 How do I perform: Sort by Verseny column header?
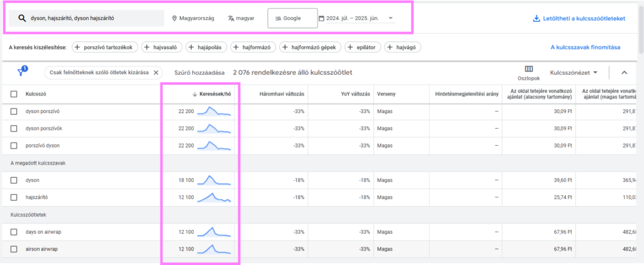coord(386,94)
